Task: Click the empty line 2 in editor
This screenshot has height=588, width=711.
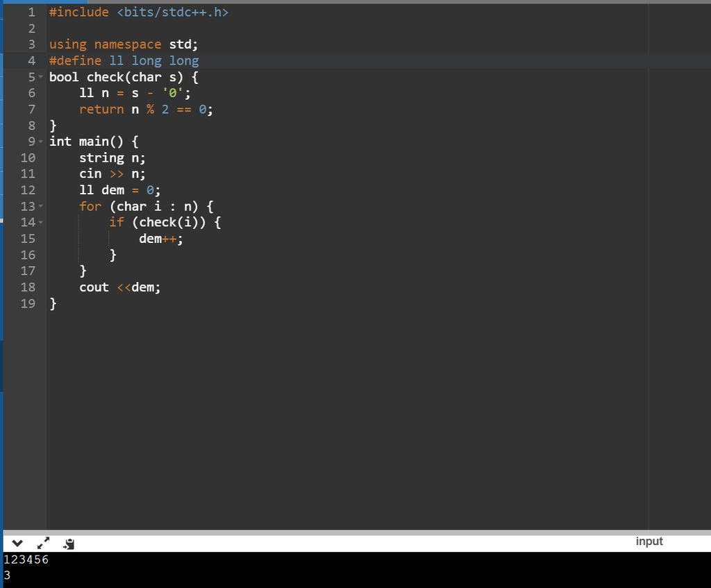Action: (208, 28)
